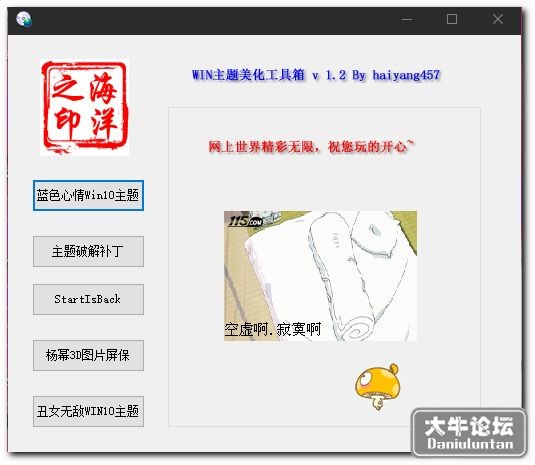Screen dimensions: 535x465
Task: Select the 杨幂3D图片屏保 screensaver button
Action: click(x=88, y=355)
